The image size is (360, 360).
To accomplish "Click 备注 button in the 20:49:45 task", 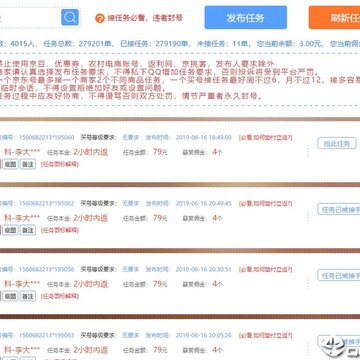I will coord(28,230).
